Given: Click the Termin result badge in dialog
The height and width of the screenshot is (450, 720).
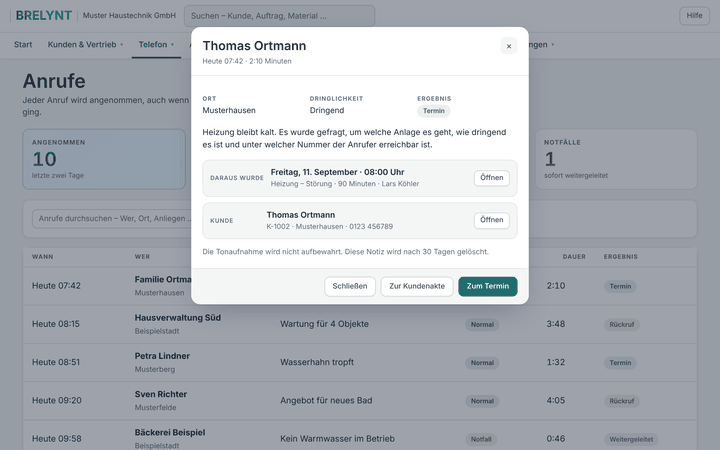Looking at the screenshot, I should (x=433, y=111).
